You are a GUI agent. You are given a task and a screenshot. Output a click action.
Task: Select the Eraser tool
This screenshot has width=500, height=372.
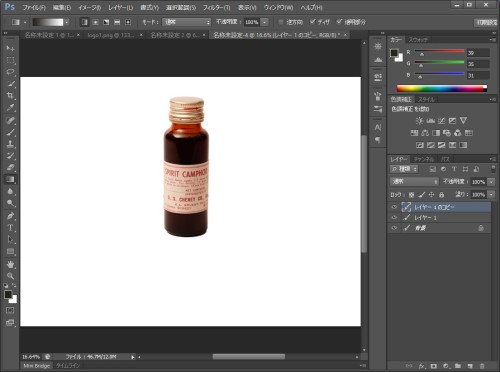tap(10, 167)
